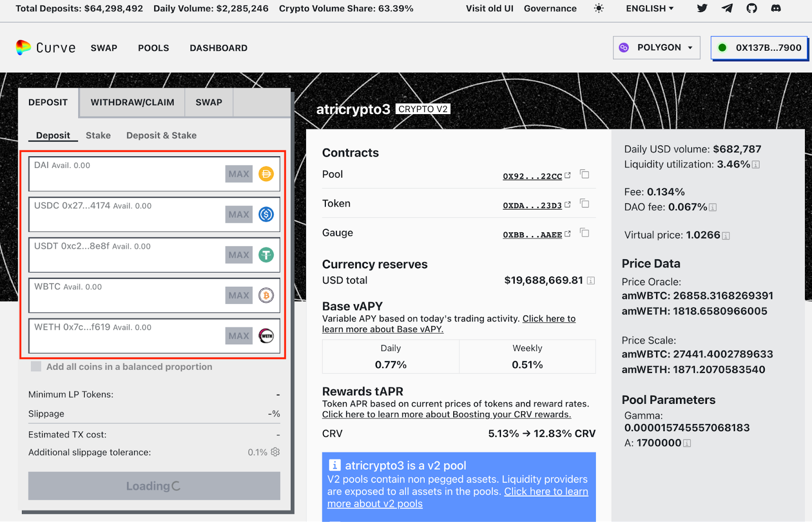Click the DAI token icon
812x522 pixels.
pos(266,174)
